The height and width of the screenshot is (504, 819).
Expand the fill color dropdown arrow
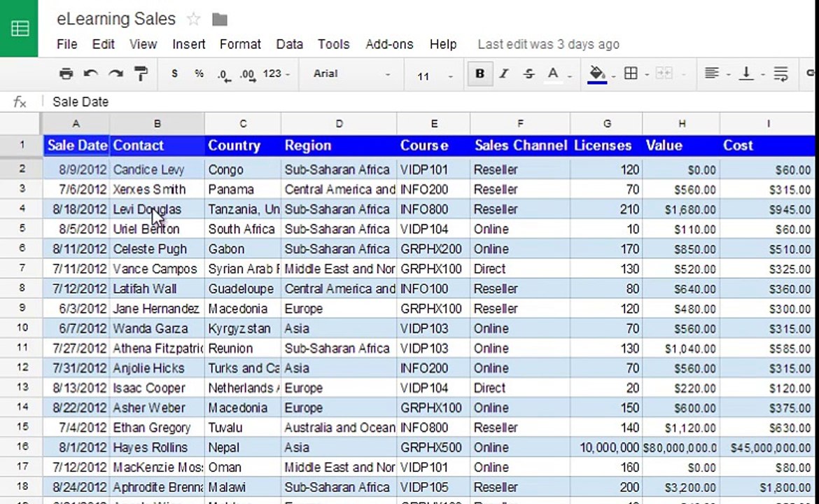[613, 76]
